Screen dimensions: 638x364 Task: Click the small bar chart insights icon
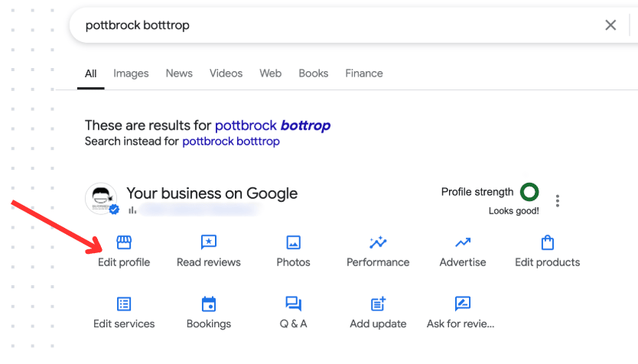pos(132,210)
